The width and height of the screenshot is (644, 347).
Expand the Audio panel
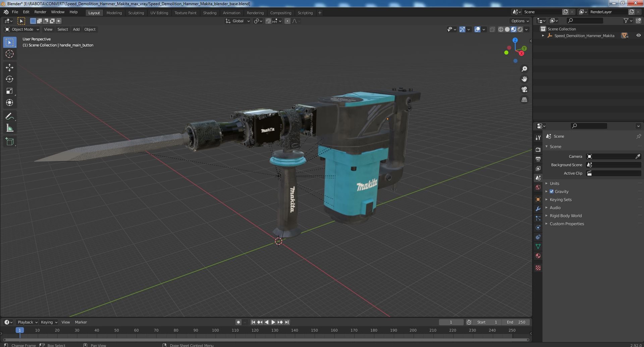[555, 208]
